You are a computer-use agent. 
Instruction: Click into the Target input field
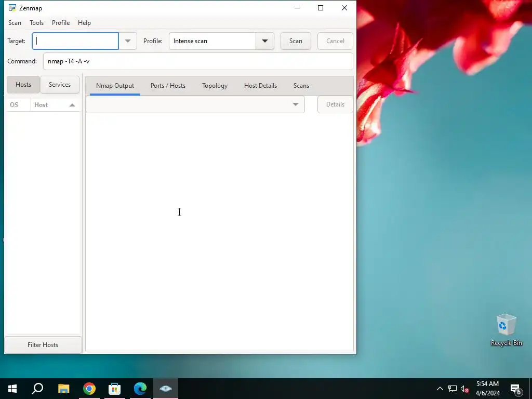pos(75,41)
